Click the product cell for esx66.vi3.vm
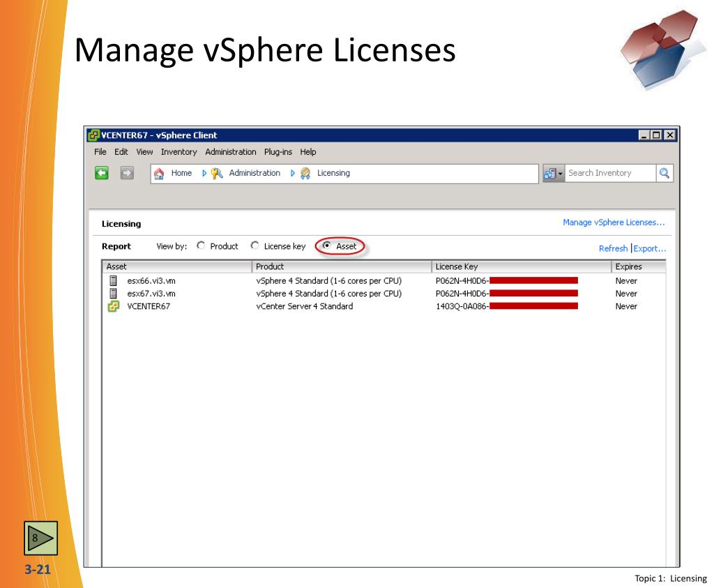 point(329,280)
